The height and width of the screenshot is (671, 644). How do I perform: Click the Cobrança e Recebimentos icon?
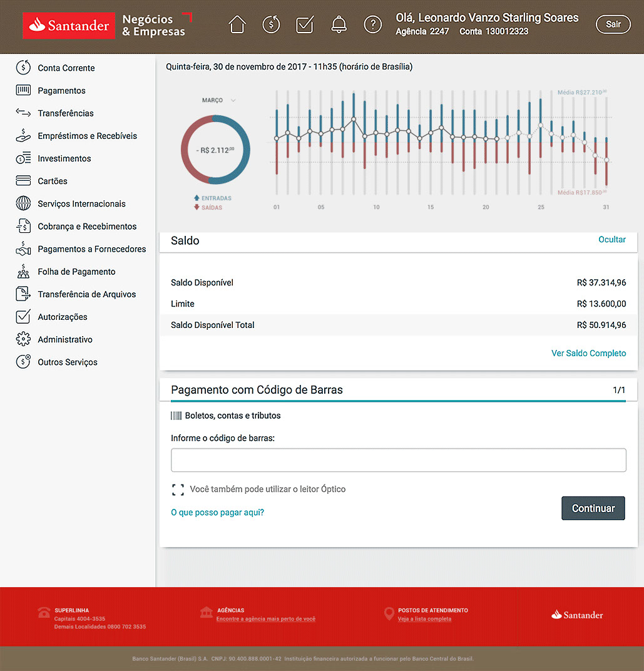[23, 226]
